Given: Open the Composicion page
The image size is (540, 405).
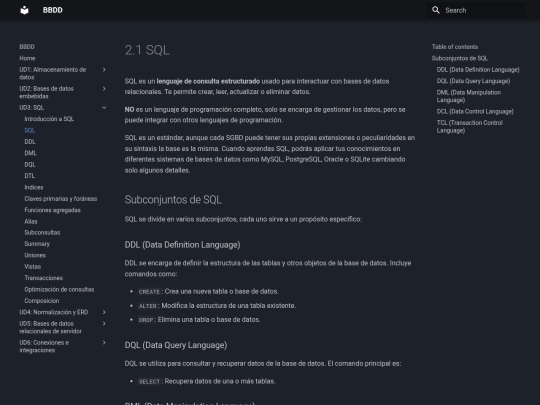Looking at the screenshot, I should click(42, 301).
